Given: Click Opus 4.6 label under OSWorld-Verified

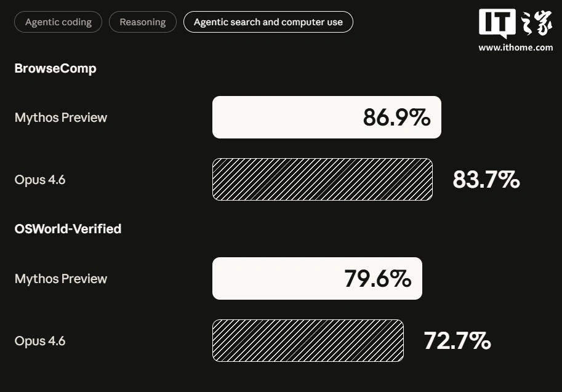Looking at the screenshot, I should click(40, 341).
